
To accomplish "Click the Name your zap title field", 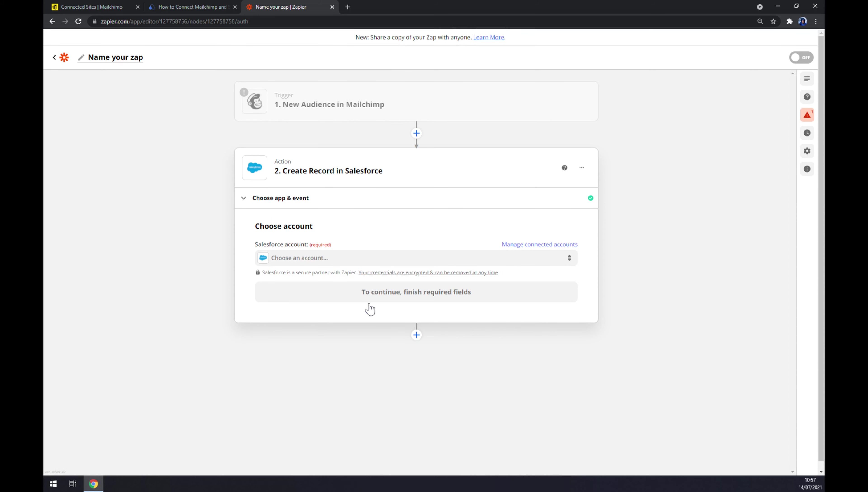I will pos(116,57).
